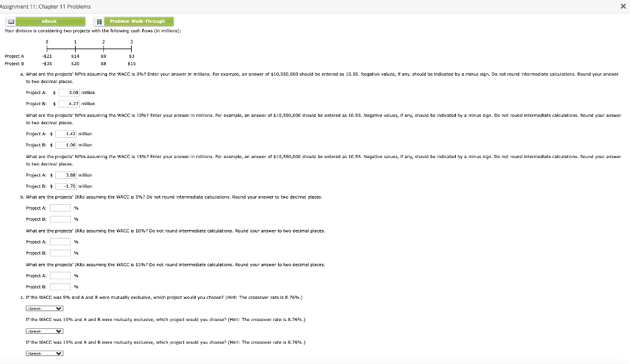Open the Select dropdown for 5% WACC choice
The height and width of the screenshot is (364, 630).
point(44,309)
